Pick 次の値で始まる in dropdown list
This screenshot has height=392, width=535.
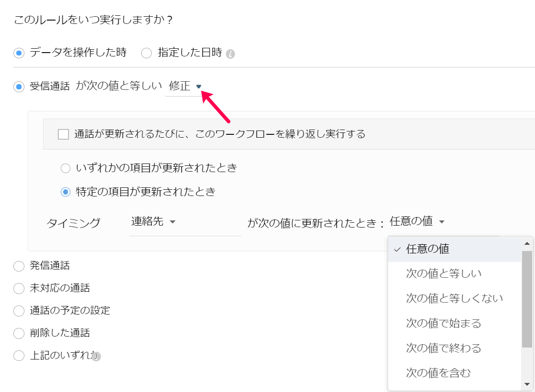[x=443, y=323]
